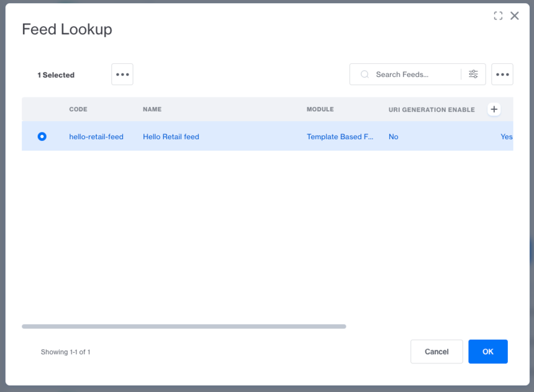Sort by the NAME column header
This screenshot has width=534, height=392.
(x=152, y=109)
